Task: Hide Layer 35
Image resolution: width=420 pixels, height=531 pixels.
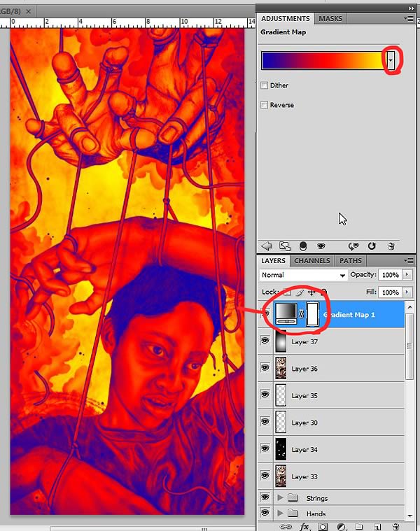Action: 265,395
